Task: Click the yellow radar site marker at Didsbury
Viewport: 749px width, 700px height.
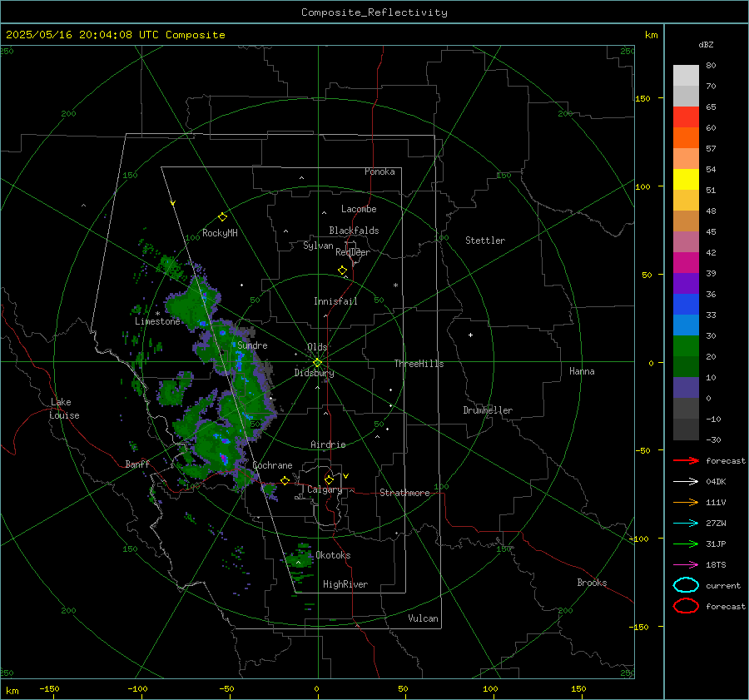Action: [x=317, y=363]
